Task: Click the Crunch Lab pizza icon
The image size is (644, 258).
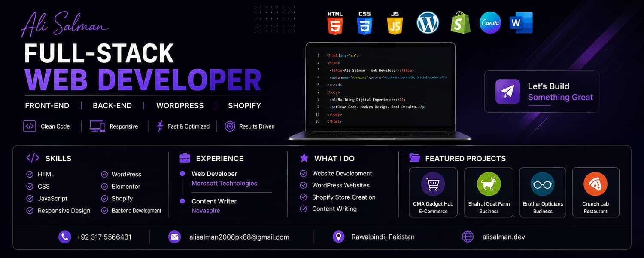Action: 595,184
